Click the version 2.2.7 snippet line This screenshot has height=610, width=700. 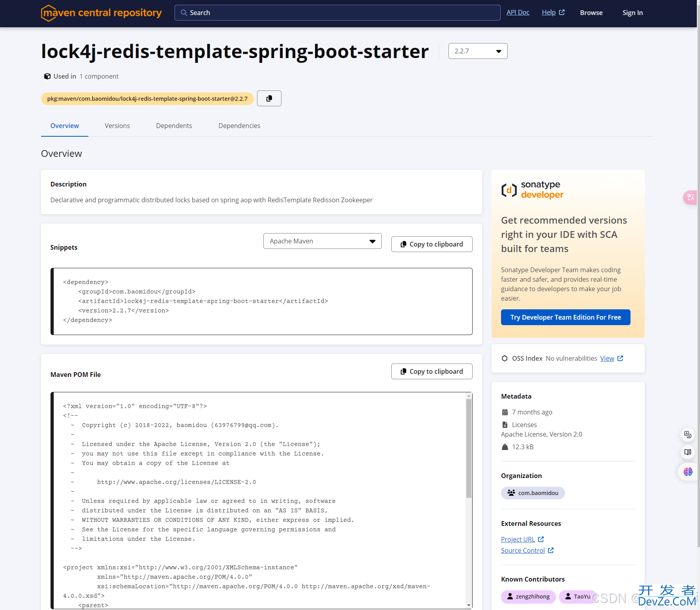click(124, 311)
